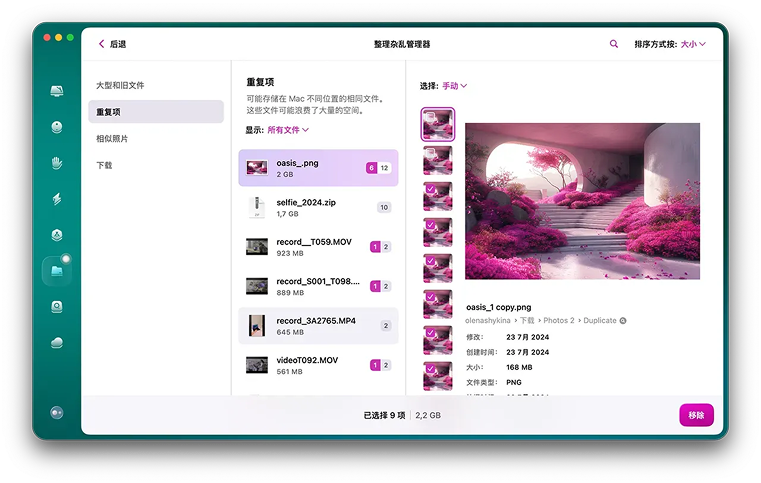Check the second oasis thumbnail's checkbox
761x483 pixels.
430,153
